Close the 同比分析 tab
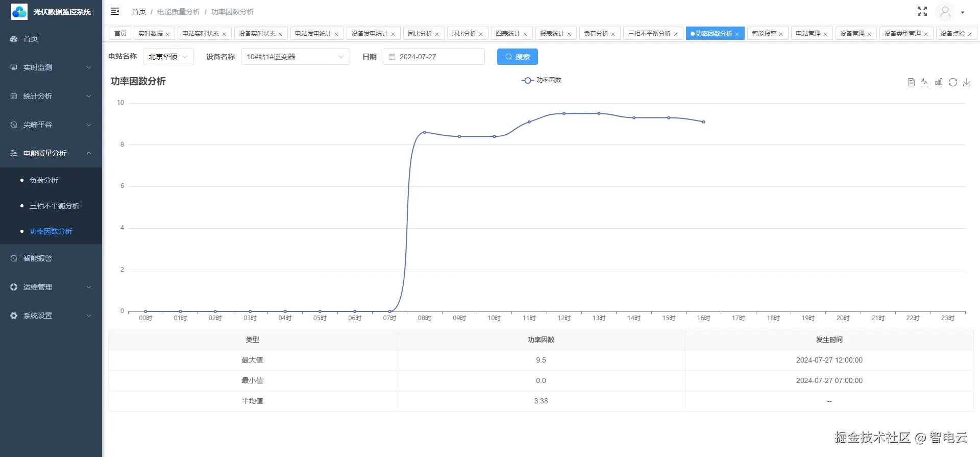Image resolution: width=980 pixels, height=457 pixels. coord(437,34)
